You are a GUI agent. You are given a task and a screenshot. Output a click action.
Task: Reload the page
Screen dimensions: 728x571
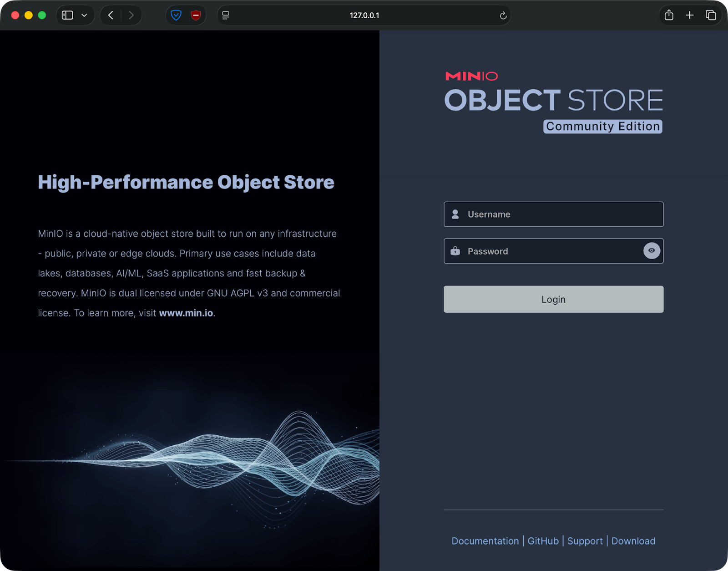click(x=503, y=15)
